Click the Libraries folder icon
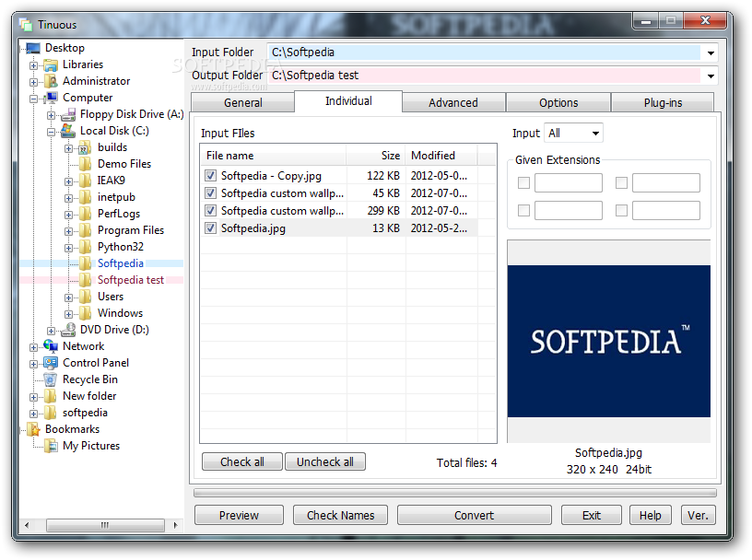Image resolution: width=752 pixels, height=560 pixels. 51,64
